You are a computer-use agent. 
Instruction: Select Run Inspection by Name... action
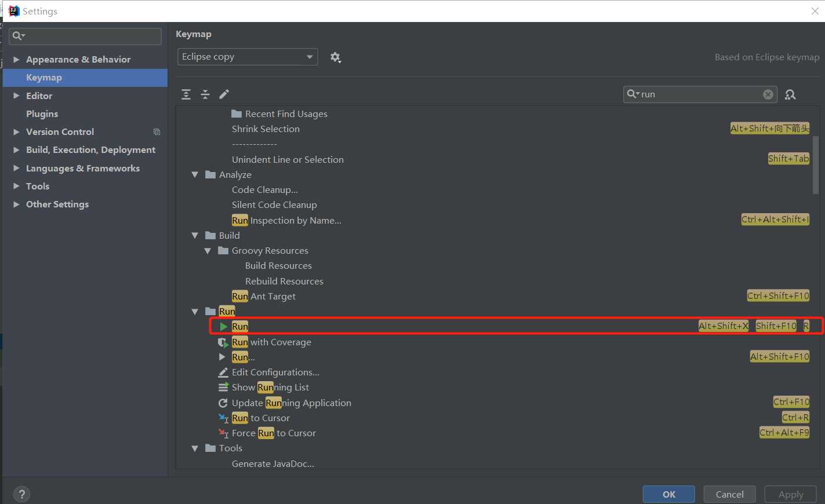[x=286, y=220]
